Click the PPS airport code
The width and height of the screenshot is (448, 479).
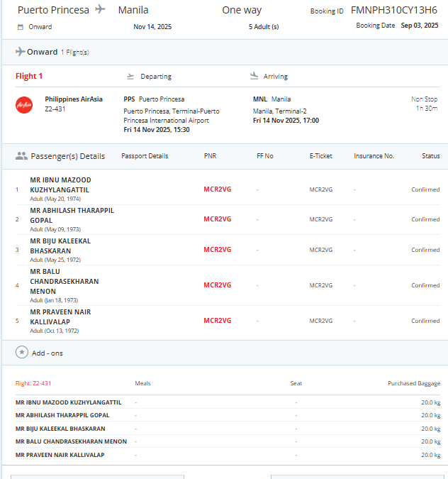129,99
